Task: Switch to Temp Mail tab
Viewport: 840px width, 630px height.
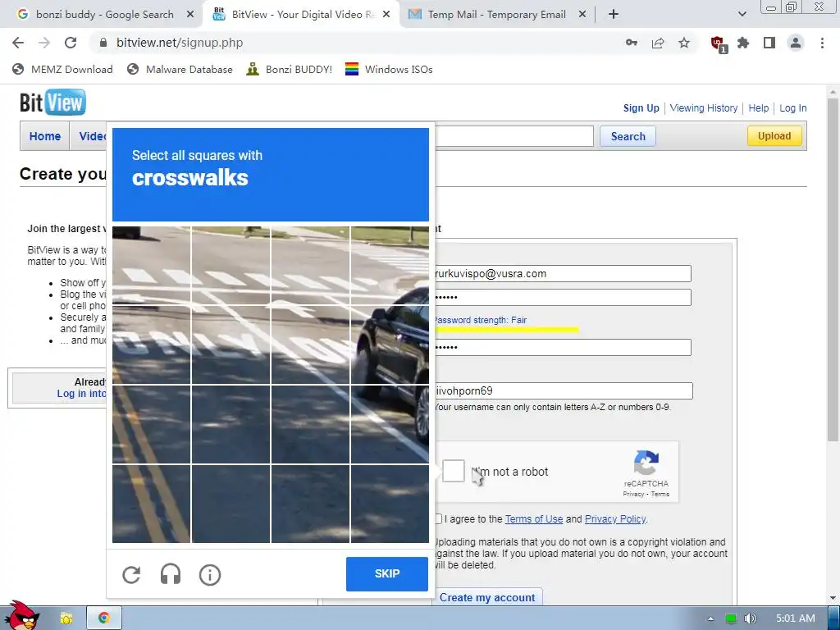Action: tap(496, 15)
